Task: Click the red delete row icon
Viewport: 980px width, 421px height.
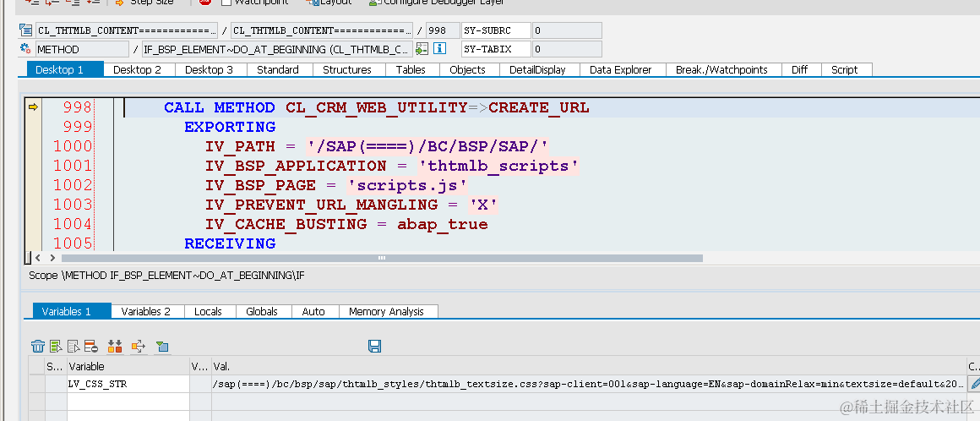Action: (91, 346)
